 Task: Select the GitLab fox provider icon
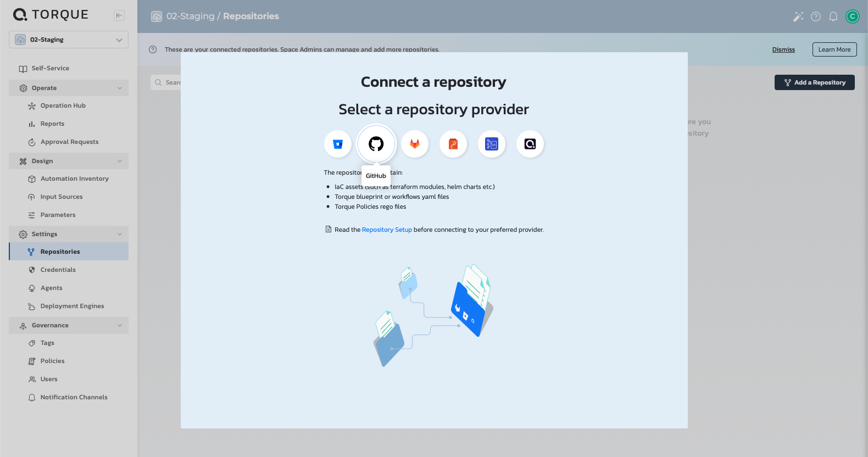click(415, 144)
